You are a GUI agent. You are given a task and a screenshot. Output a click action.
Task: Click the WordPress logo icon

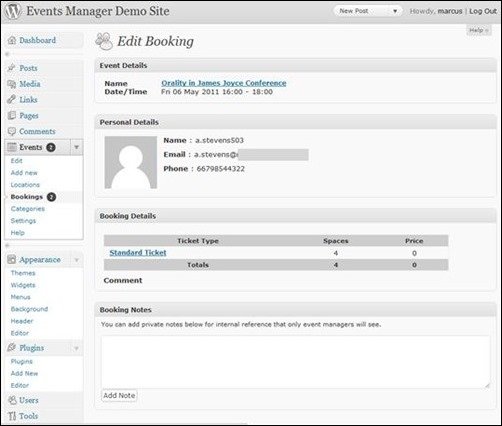click(13, 11)
